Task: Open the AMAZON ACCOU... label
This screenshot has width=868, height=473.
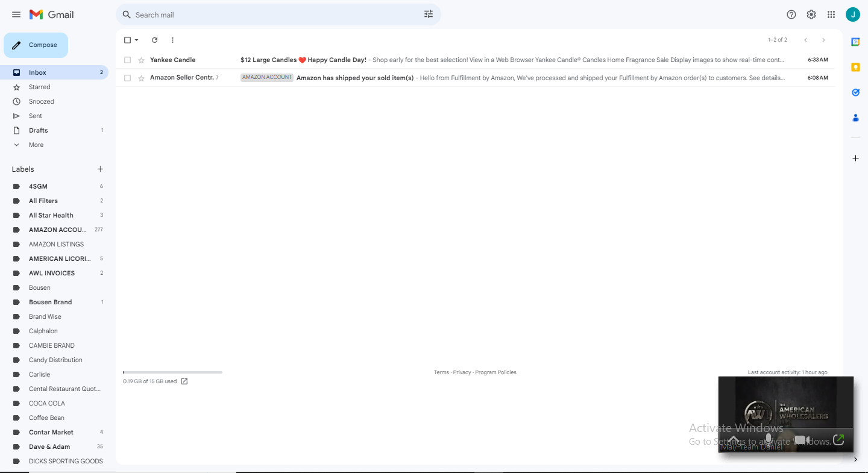Action: [x=54, y=230]
